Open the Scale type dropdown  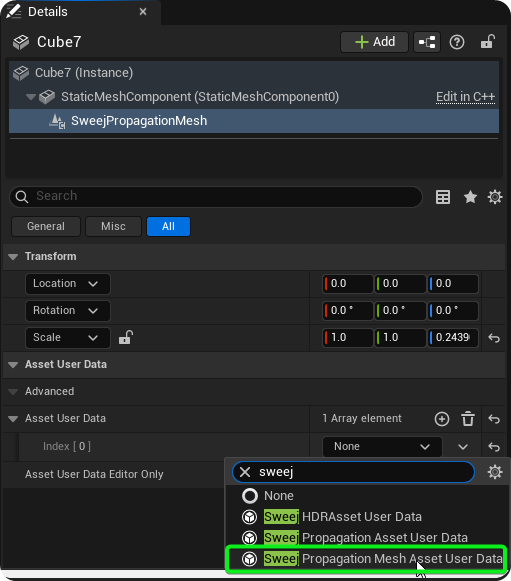click(68, 338)
